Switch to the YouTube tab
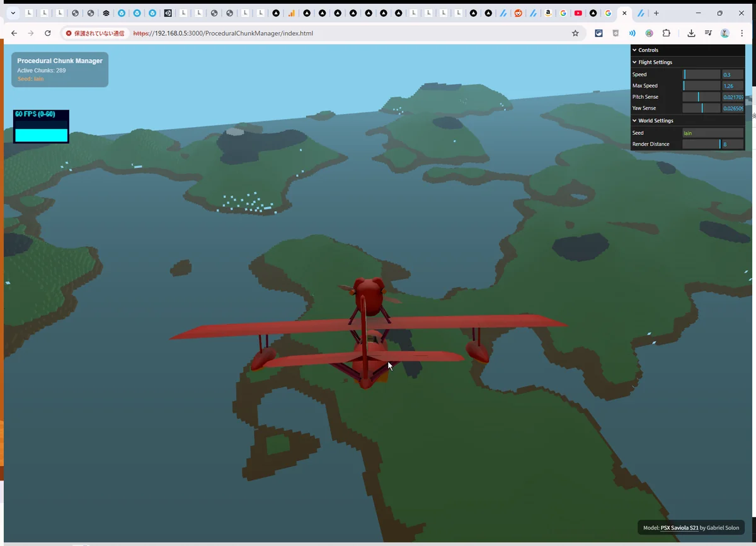The image size is (756, 546). [578, 13]
